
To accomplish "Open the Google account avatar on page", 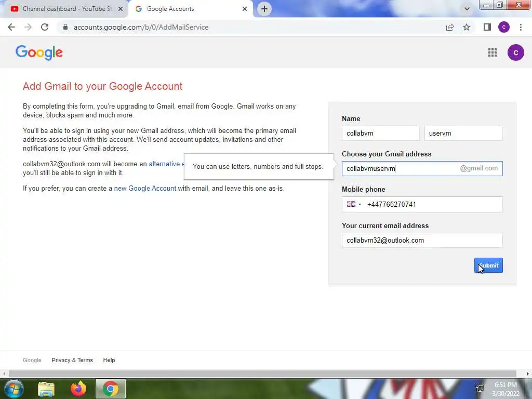I will 516,52.
